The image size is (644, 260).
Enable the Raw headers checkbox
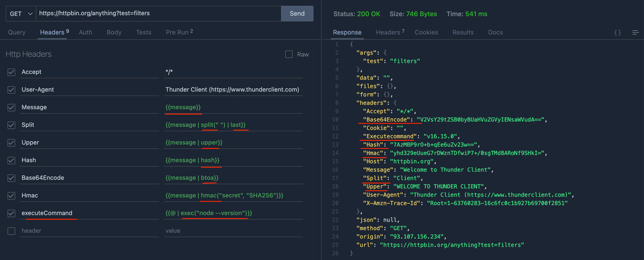[289, 54]
